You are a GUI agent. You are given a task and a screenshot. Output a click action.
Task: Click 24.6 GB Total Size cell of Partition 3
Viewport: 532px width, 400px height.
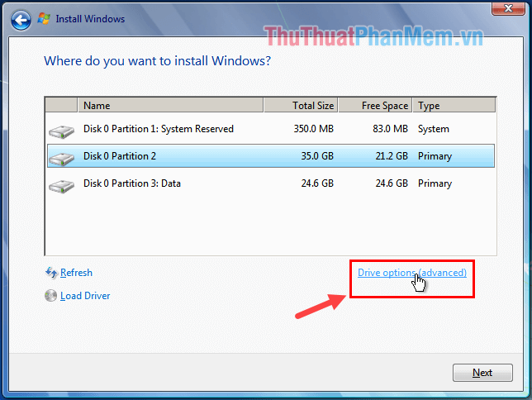point(317,183)
